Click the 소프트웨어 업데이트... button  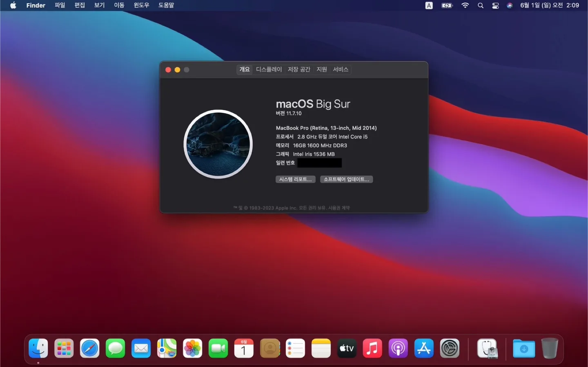347,179
